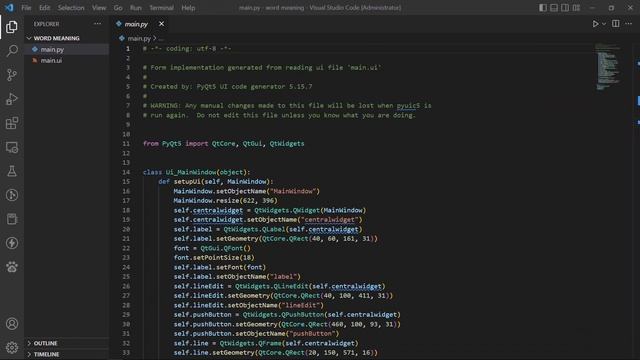Open editor More Actions ellipsis

pos(629,24)
